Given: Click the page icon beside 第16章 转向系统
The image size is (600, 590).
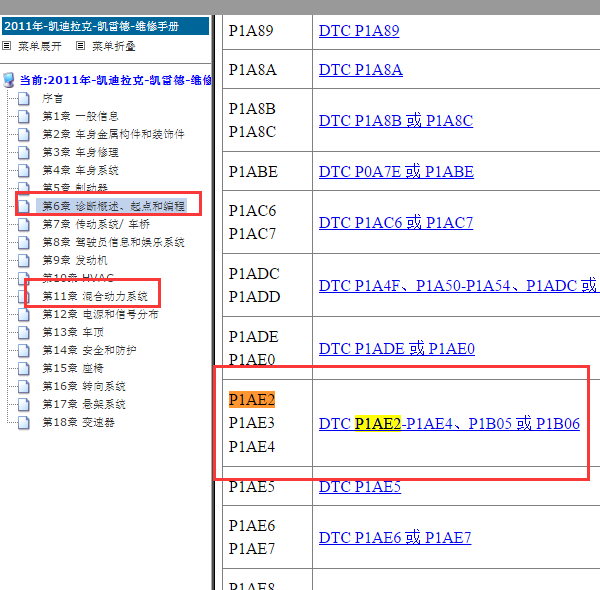Looking at the screenshot, I should coord(24,386).
